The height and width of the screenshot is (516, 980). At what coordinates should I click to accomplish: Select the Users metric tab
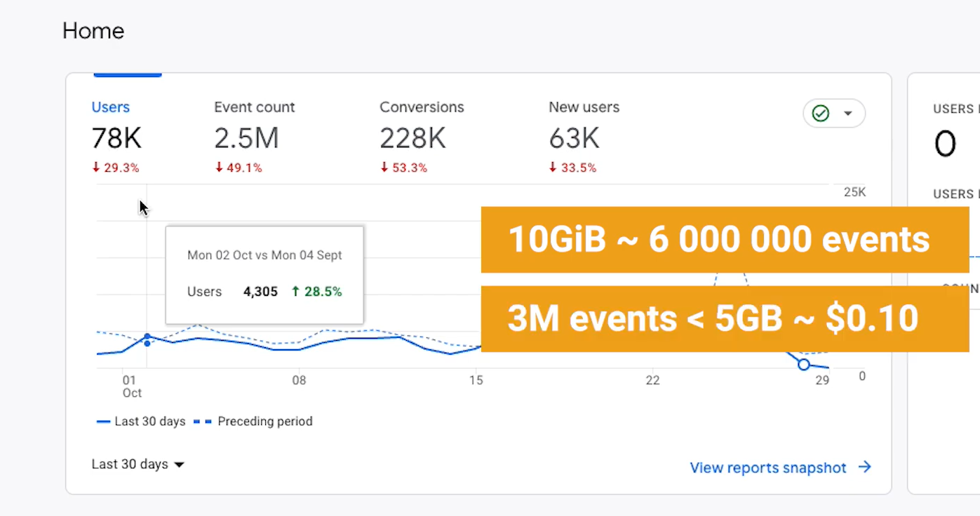111,107
